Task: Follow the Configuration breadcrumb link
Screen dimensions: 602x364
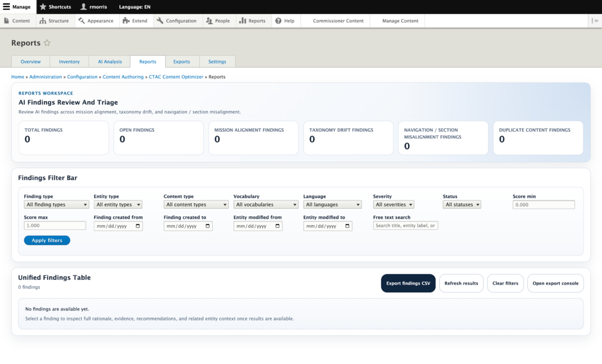Action: click(82, 77)
